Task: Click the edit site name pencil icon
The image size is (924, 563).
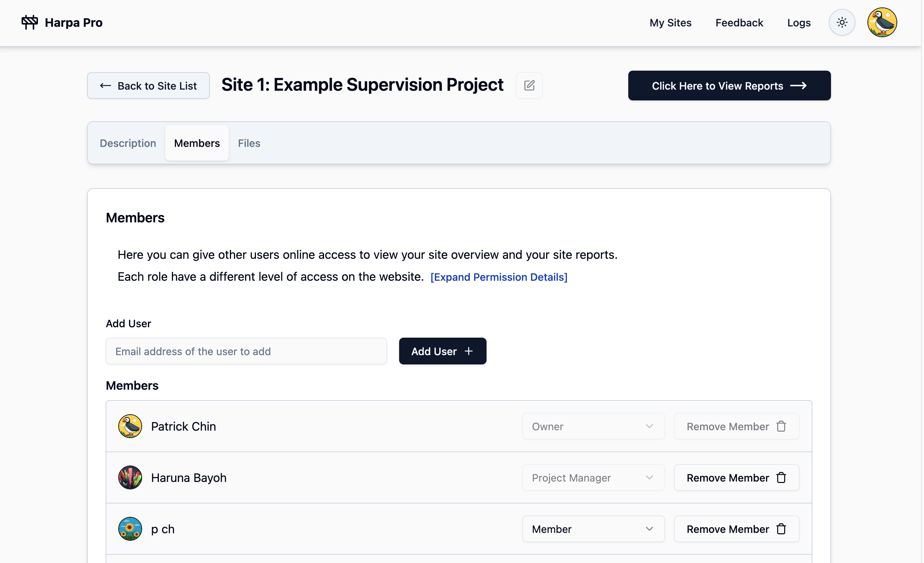Action: click(529, 86)
